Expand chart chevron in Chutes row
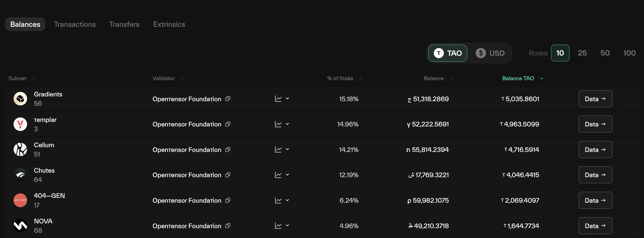 coord(287,175)
